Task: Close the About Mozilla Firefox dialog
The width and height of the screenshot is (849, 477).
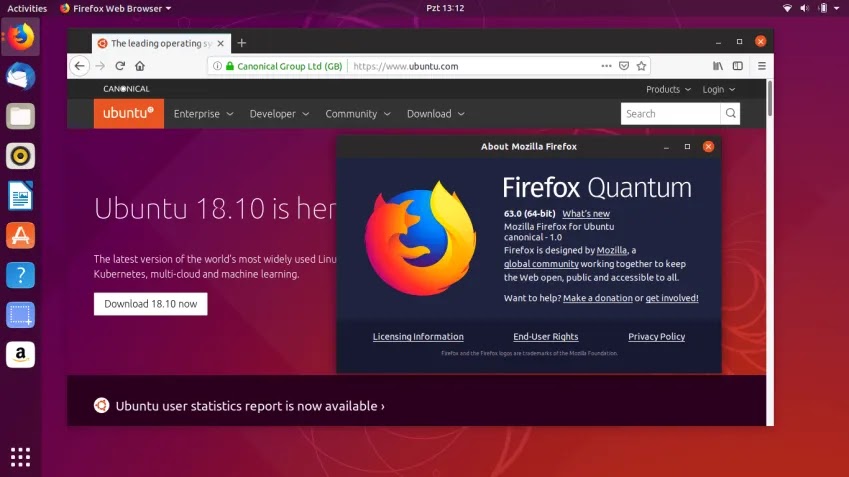Action: click(x=708, y=147)
